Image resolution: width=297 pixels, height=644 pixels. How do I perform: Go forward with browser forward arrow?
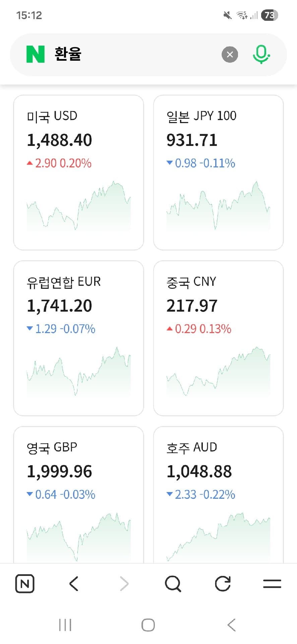pyautogui.click(x=124, y=584)
